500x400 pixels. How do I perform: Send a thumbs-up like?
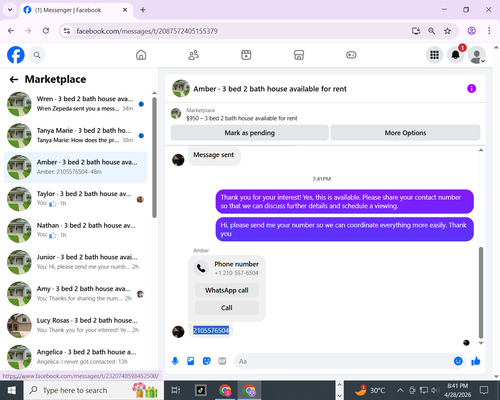(x=476, y=361)
